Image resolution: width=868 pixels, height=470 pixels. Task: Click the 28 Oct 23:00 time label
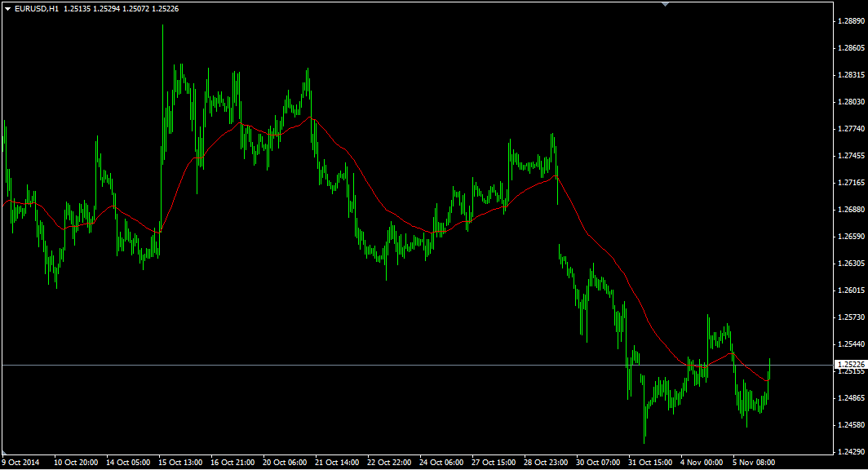pos(546,463)
